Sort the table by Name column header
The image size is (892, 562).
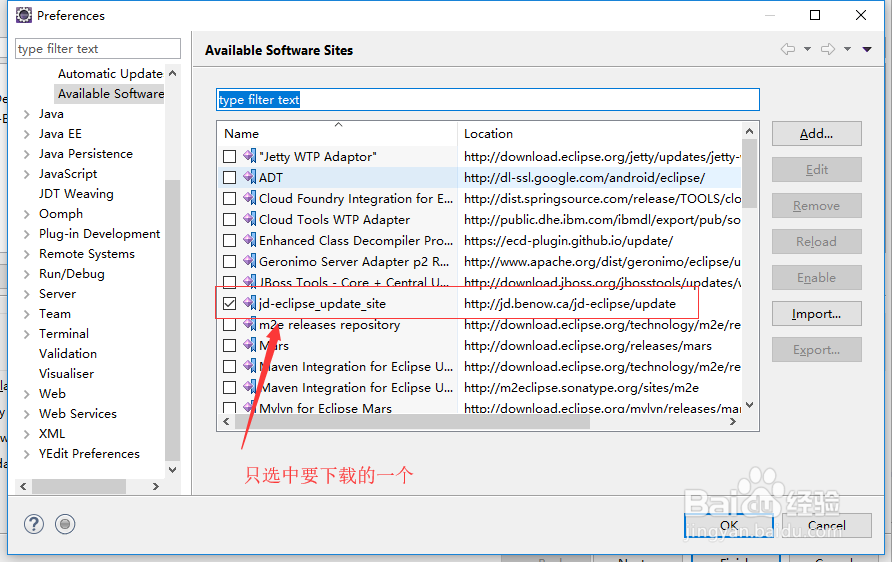pyautogui.click(x=338, y=134)
